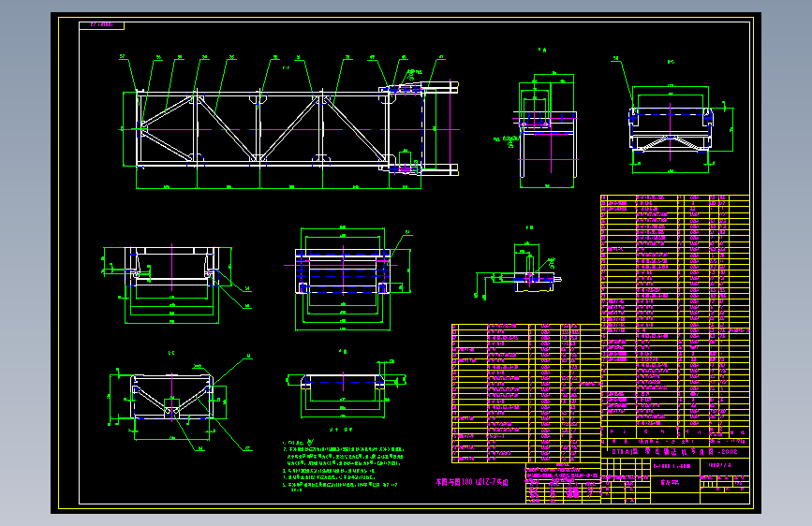
Task: Click the top-center end view with centerline
Action: click(x=545, y=131)
